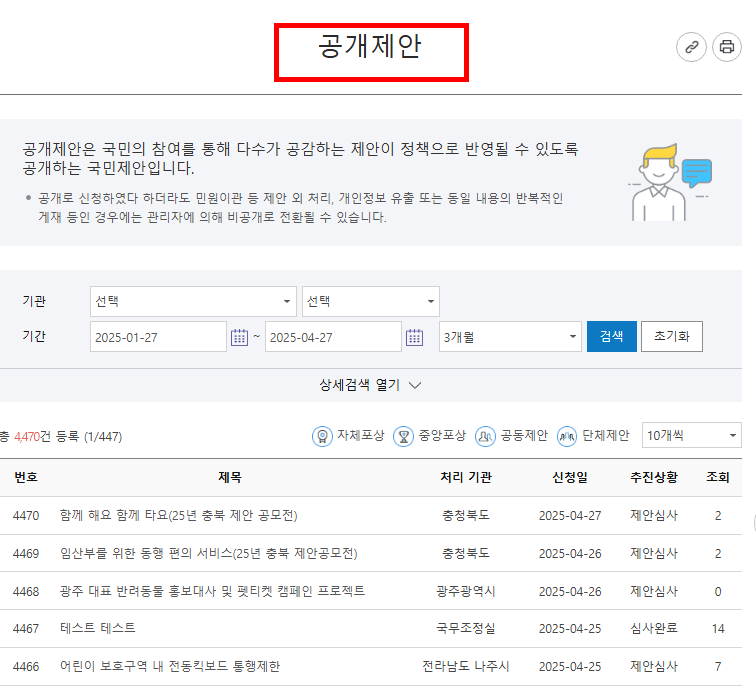Click the 중앙포상 trophy icon
Image resolution: width=756 pixels, height=692 pixels.
pyautogui.click(x=404, y=436)
